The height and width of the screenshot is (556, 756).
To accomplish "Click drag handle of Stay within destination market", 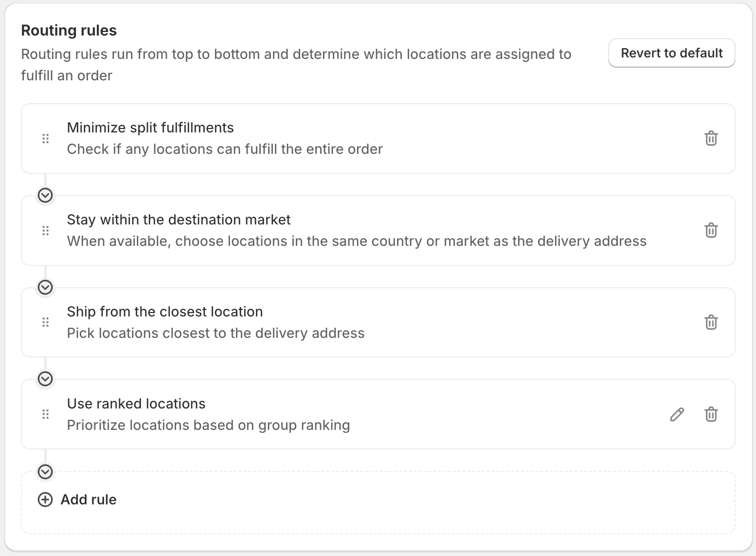I will pyautogui.click(x=46, y=230).
